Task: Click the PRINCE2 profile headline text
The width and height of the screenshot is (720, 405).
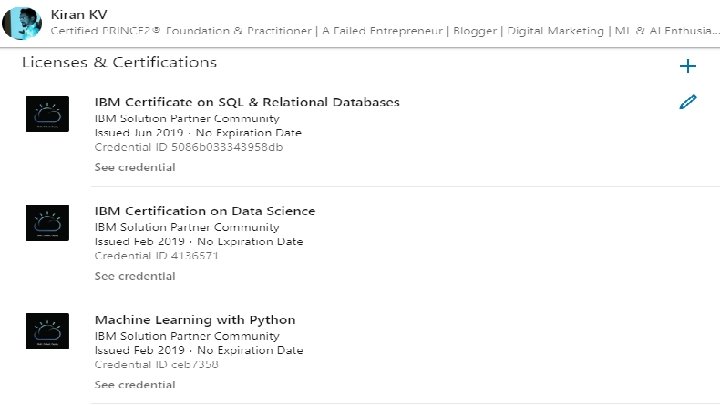Action: [380, 31]
